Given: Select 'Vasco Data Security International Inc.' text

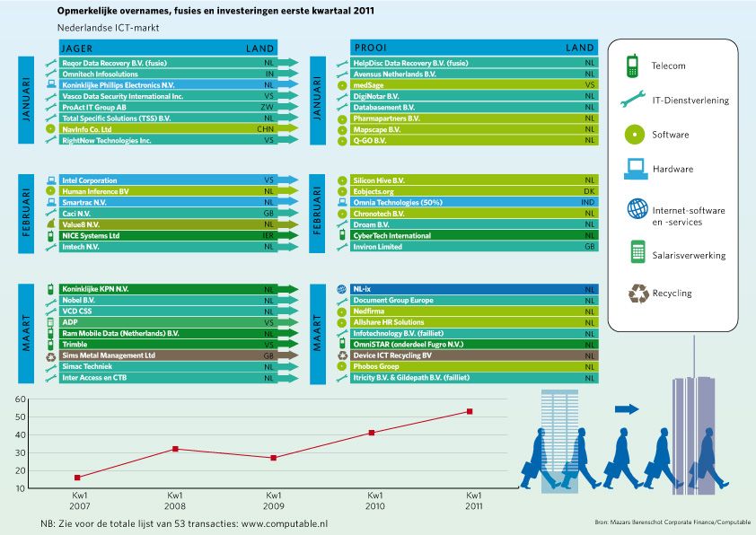Looking at the screenshot, I should click(122, 96).
